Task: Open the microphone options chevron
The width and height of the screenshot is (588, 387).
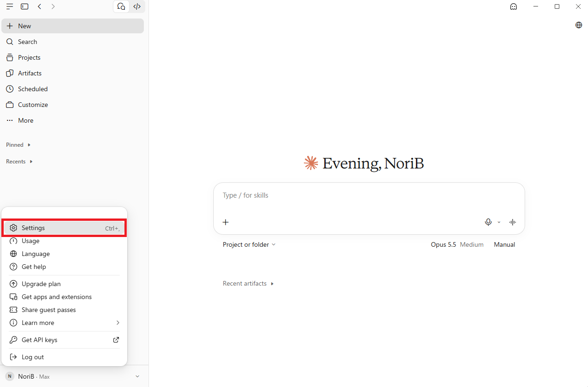Action: pos(499,222)
